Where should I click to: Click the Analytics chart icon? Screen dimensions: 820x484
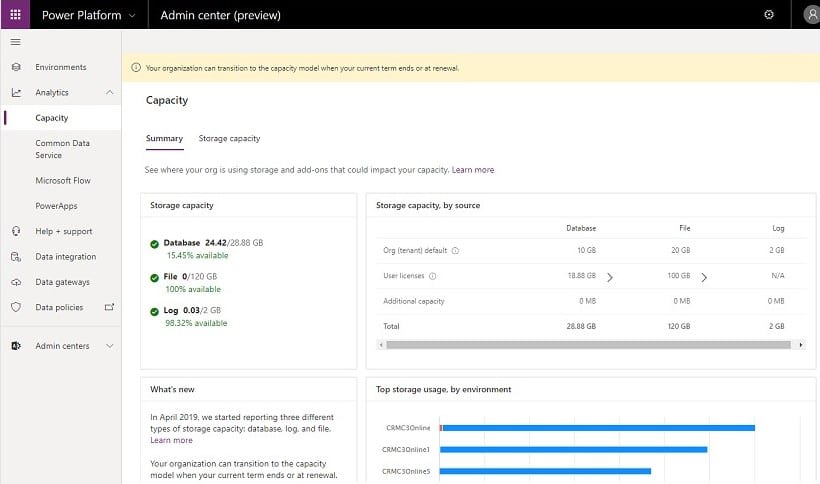click(x=16, y=93)
